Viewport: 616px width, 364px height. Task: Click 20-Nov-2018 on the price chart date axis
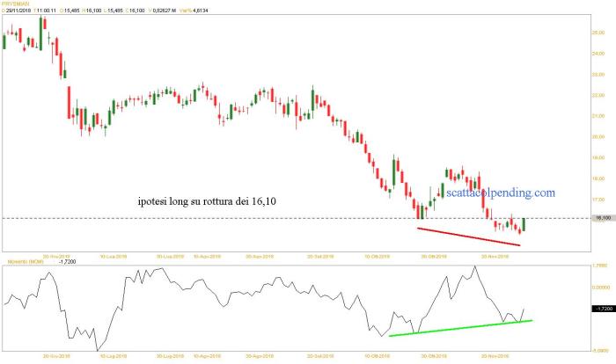[x=495, y=257]
